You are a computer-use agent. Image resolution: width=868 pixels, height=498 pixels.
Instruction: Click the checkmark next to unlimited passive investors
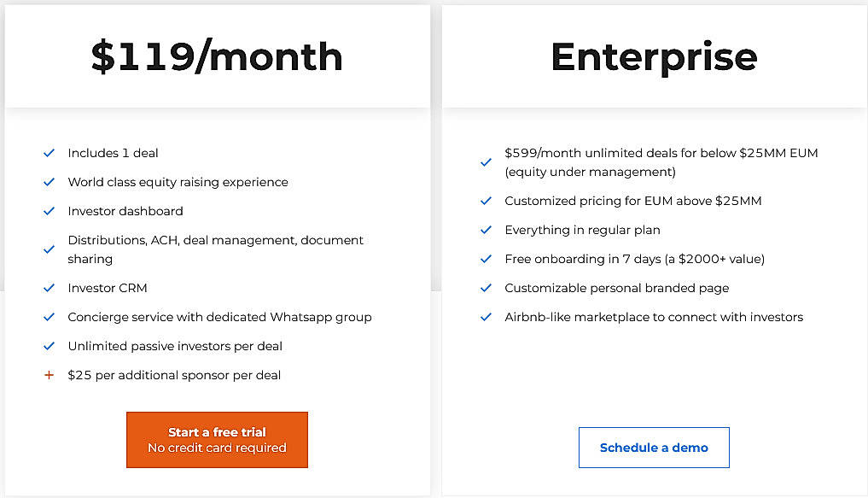pyautogui.click(x=50, y=346)
